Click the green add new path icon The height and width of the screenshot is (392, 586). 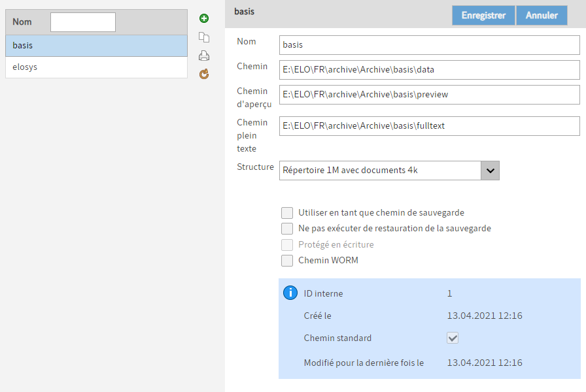click(204, 18)
